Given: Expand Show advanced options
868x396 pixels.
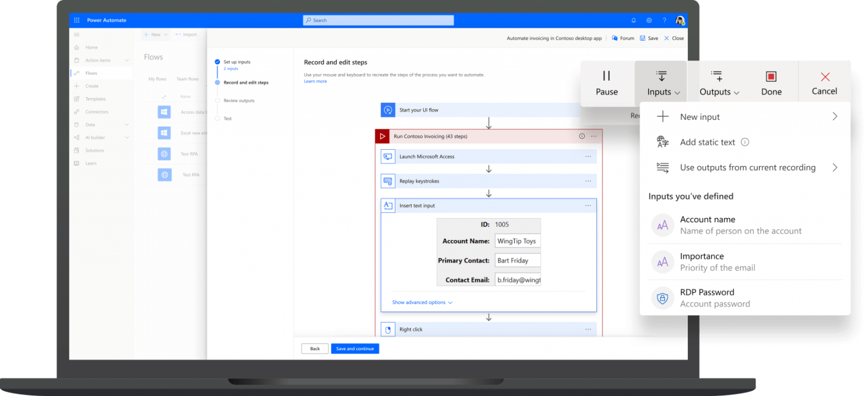Looking at the screenshot, I should click(x=422, y=302).
